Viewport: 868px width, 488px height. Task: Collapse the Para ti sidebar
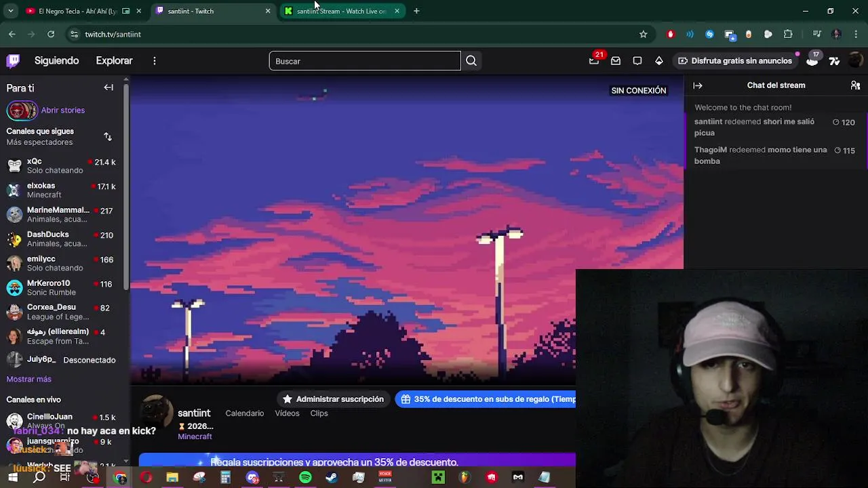(x=108, y=87)
